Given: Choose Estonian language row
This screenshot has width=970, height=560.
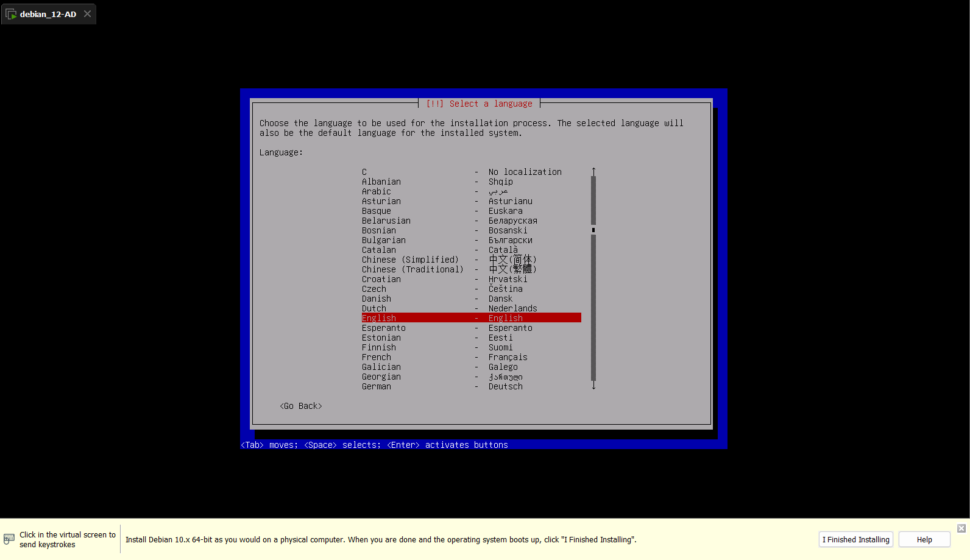Looking at the screenshot, I should [x=471, y=338].
